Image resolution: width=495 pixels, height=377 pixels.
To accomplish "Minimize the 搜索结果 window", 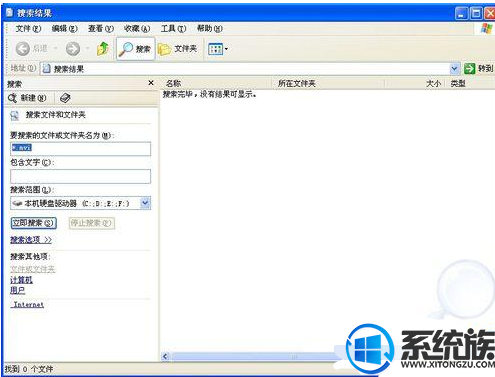I will [461, 13].
